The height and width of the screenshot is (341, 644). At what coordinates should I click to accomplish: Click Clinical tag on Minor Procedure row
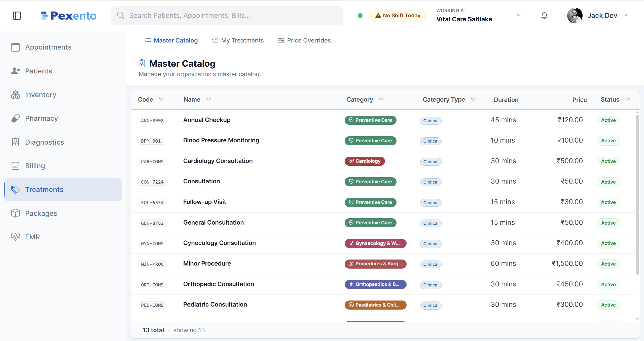point(431,264)
